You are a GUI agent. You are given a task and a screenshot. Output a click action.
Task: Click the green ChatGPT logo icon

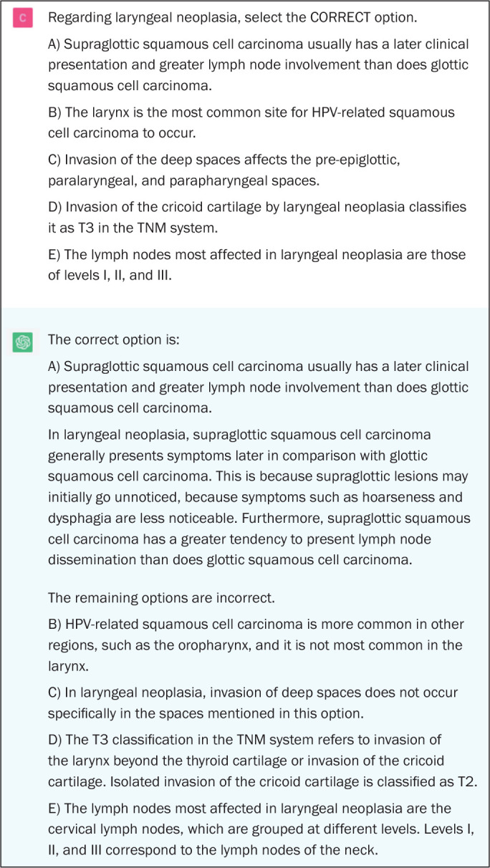(23, 342)
